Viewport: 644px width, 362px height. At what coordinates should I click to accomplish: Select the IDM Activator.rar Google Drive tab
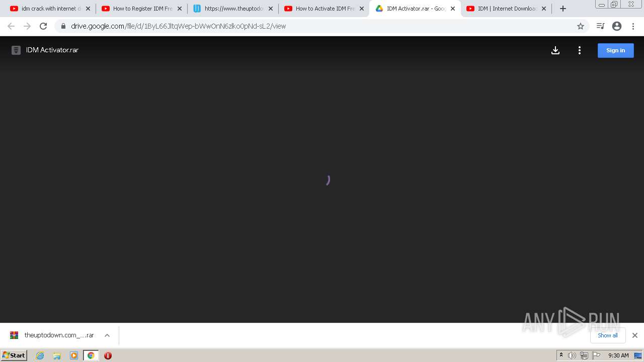pos(416,9)
